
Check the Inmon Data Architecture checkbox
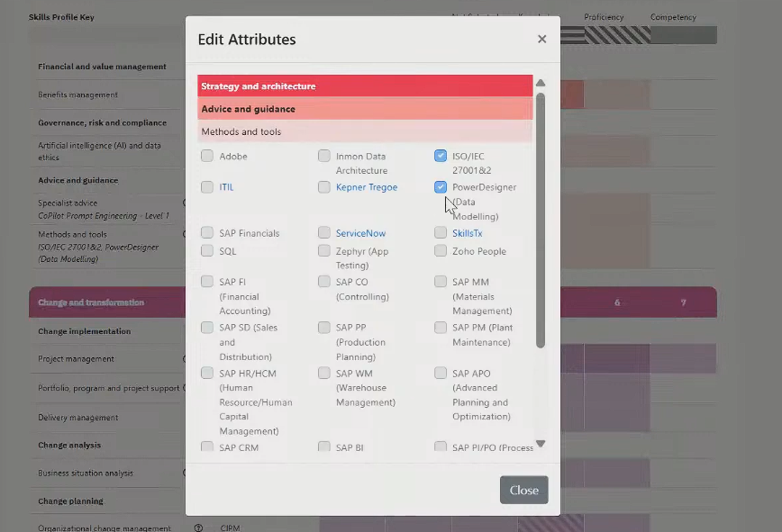(x=324, y=156)
